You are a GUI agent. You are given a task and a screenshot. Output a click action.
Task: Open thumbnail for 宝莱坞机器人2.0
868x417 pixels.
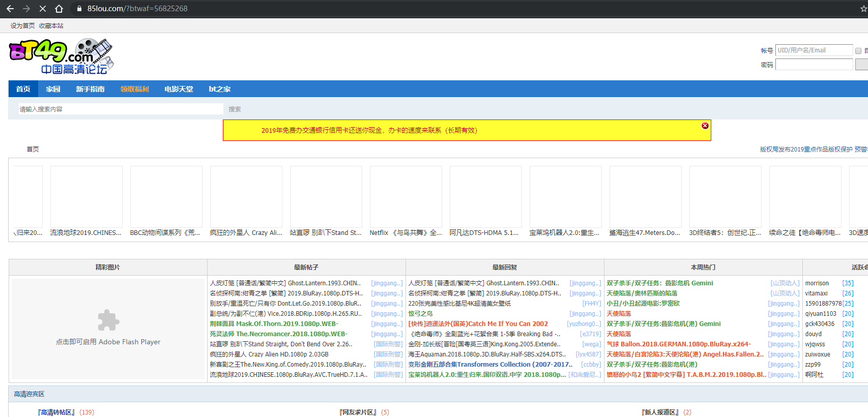click(566, 196)
